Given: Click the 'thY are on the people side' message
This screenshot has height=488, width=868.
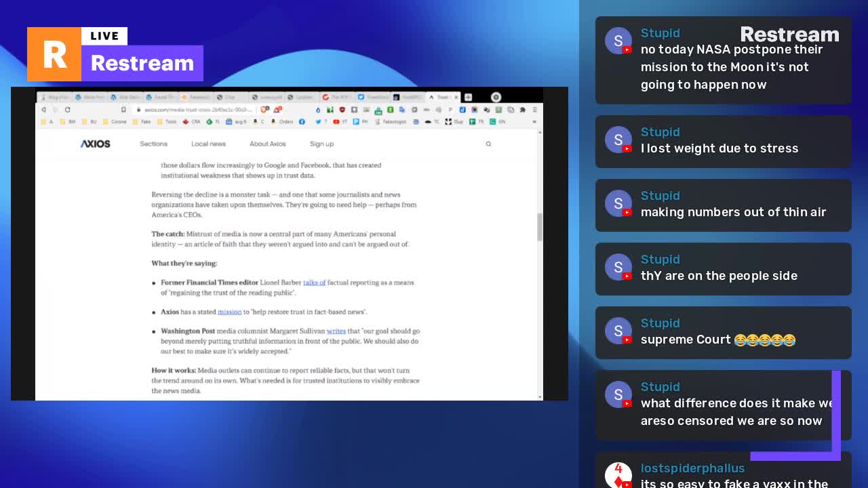Looking at the screenshot, I should click(724, 268).
